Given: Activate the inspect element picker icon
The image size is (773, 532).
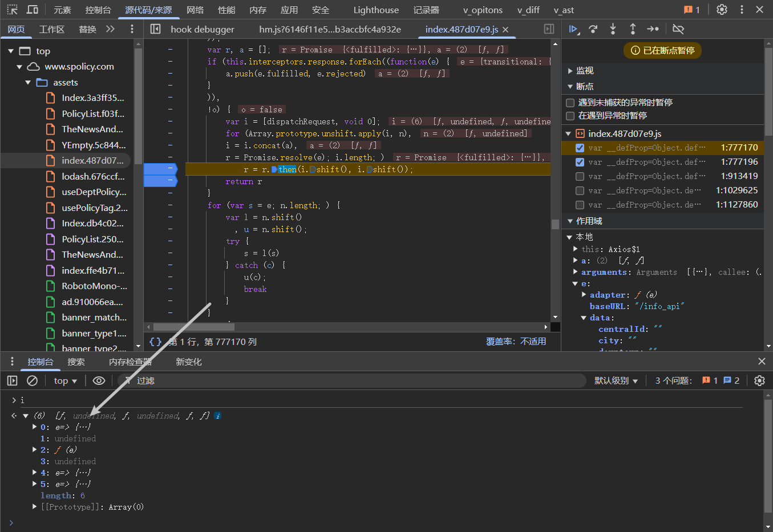Looking at the screenshot, I should click(12, 10).
